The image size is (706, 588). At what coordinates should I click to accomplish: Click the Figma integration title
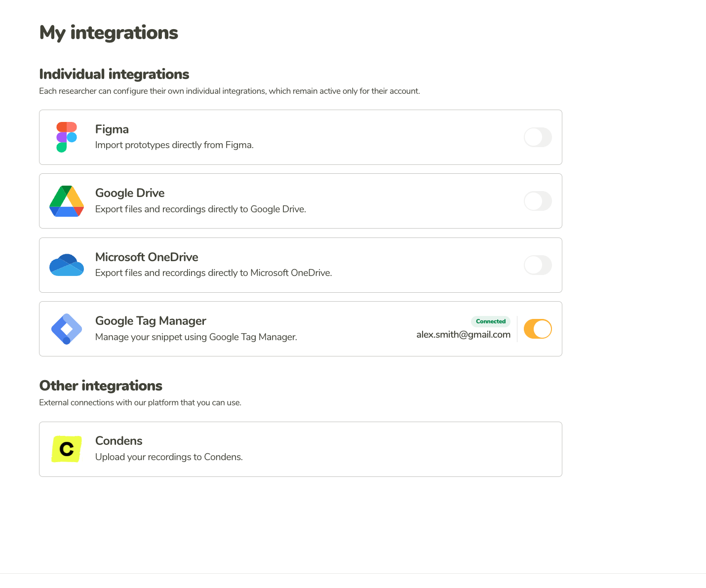pyautogui.click(x=112, y=129)
